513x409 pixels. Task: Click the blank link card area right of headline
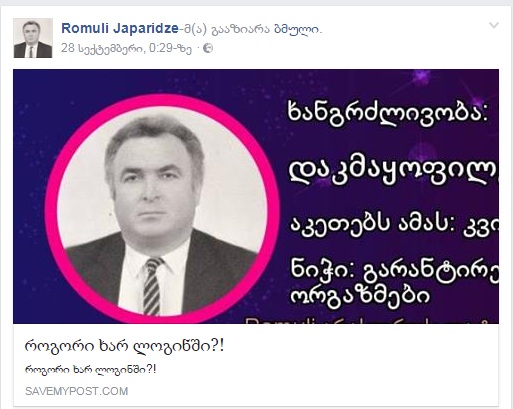(360, 347)
